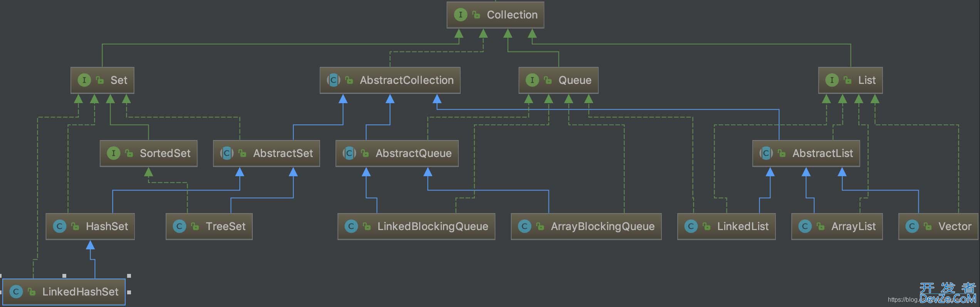
Task: Click the public visibility lock icon on Queue
Action: click(548, 80)
